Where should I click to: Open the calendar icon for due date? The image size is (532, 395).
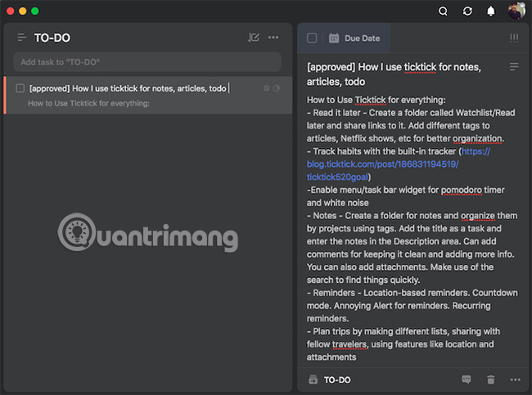[334, 38]
